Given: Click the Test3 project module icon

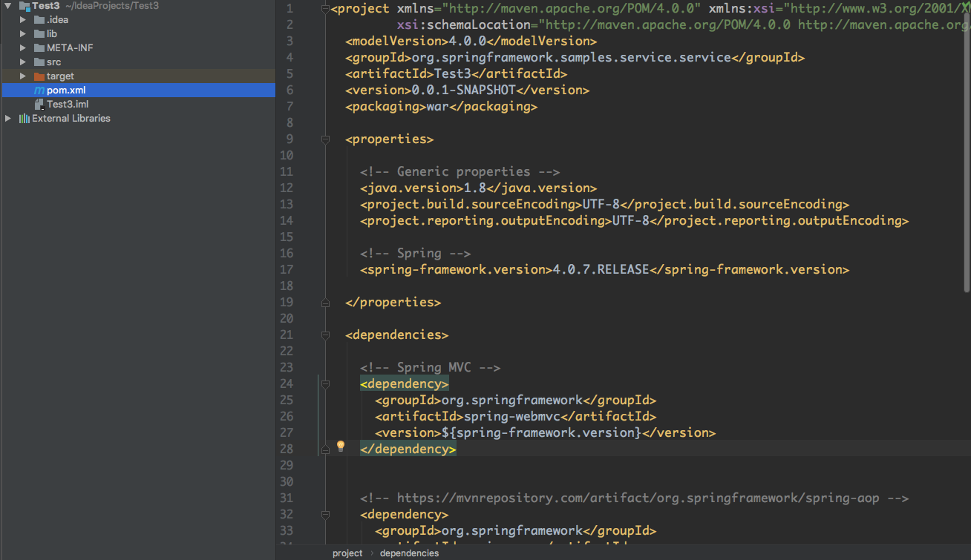Looking at the screenshot, I should 24,5.
